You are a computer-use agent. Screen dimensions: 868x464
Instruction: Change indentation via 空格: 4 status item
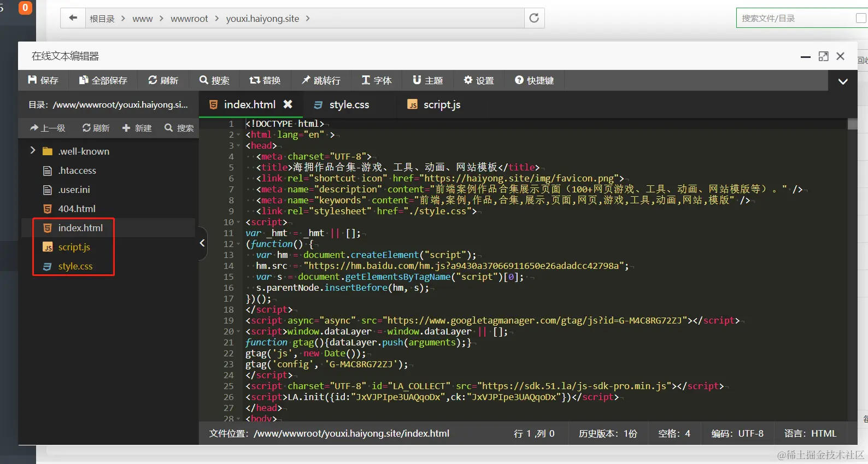pos(674,433)
